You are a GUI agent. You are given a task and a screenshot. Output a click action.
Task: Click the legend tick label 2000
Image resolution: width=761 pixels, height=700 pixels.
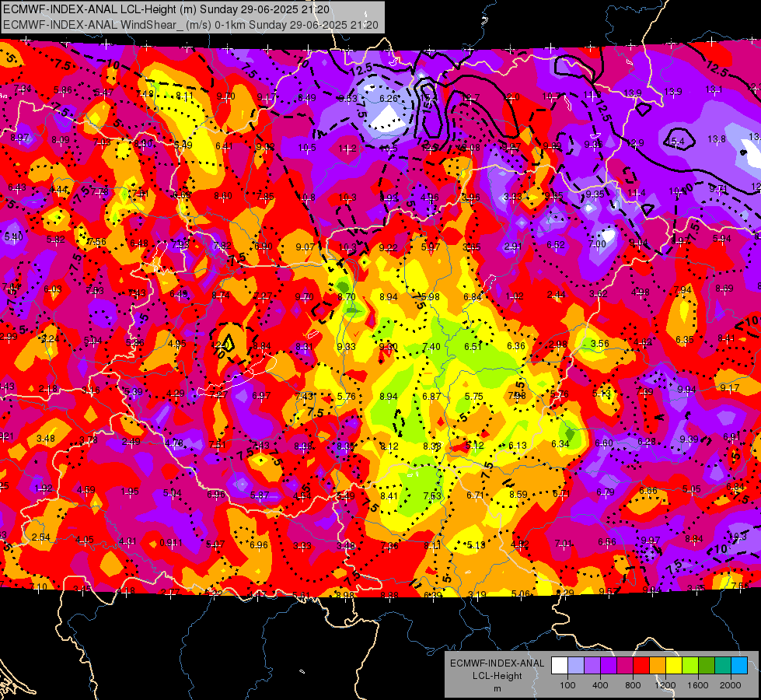pyautogui.click(x=731, y=685)
